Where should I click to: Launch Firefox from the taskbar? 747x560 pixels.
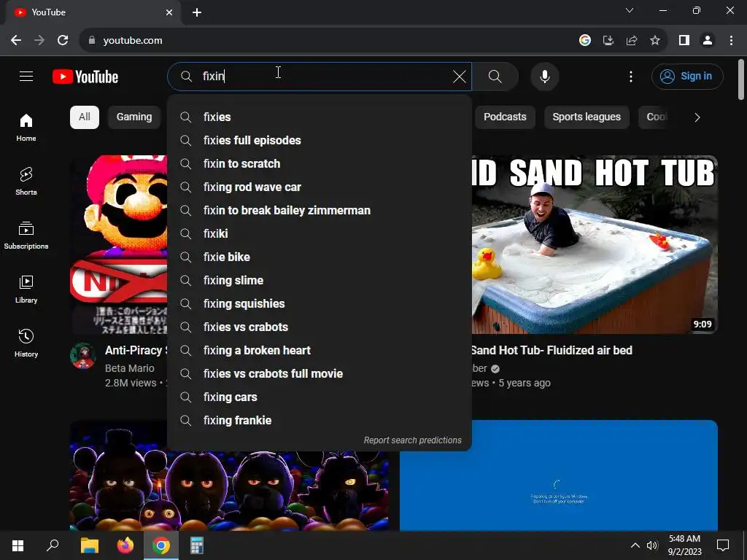pos(125,545)
